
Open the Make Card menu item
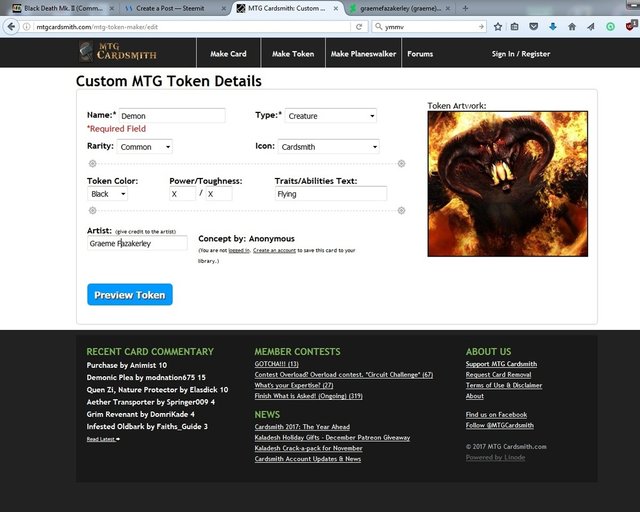pyautogui.click(x=228, y=53)
